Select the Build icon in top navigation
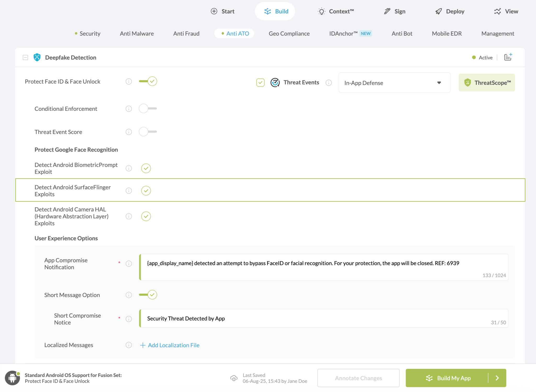536x392 pixels. [x=267, y=11]
